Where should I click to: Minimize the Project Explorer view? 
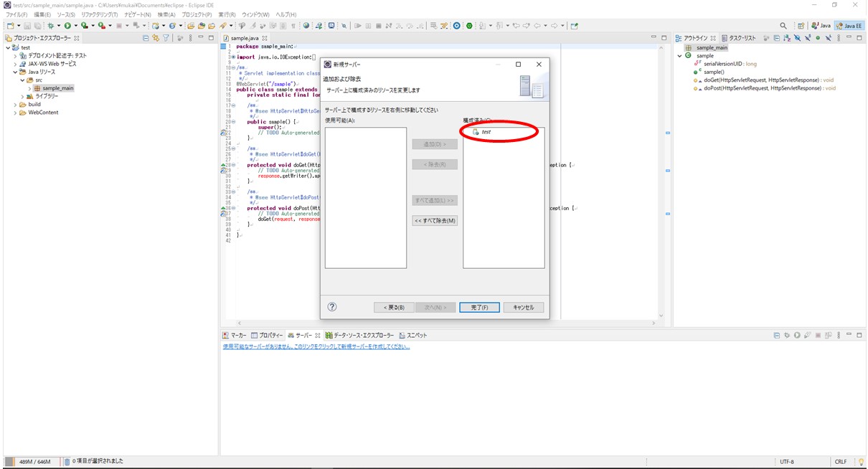click(201, 37)
